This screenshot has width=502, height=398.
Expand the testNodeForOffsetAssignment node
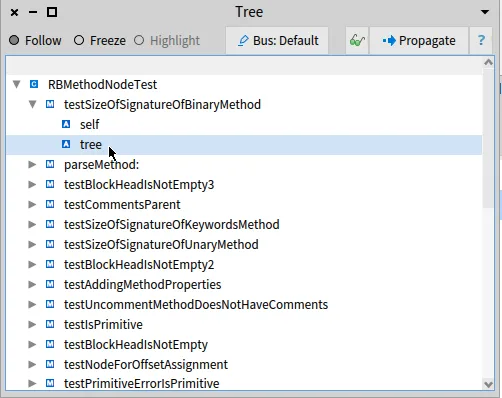point(32,364)
